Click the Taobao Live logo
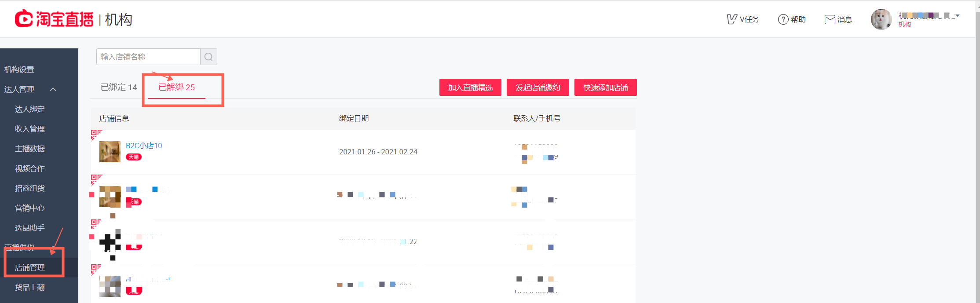This screenshot has height=303, width=980. 54,19
